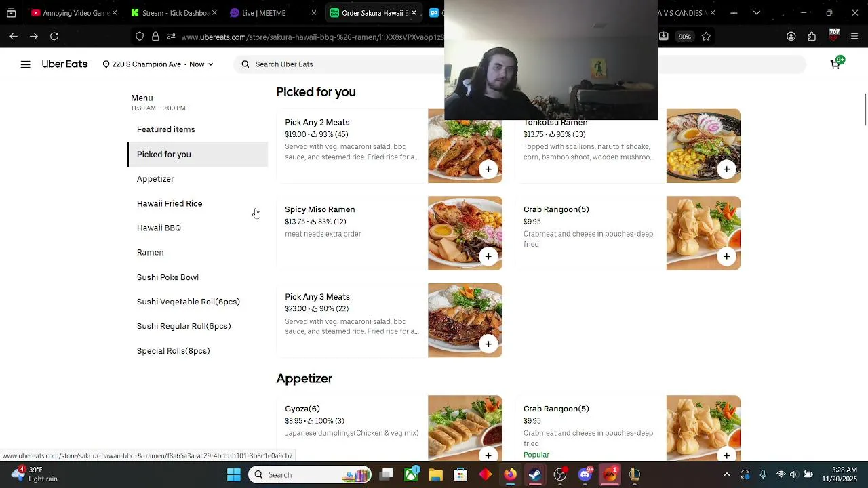Viewport: 868px width, 488px height.
Task: Open the Task View taskbar icon
Action: point(386,474)
